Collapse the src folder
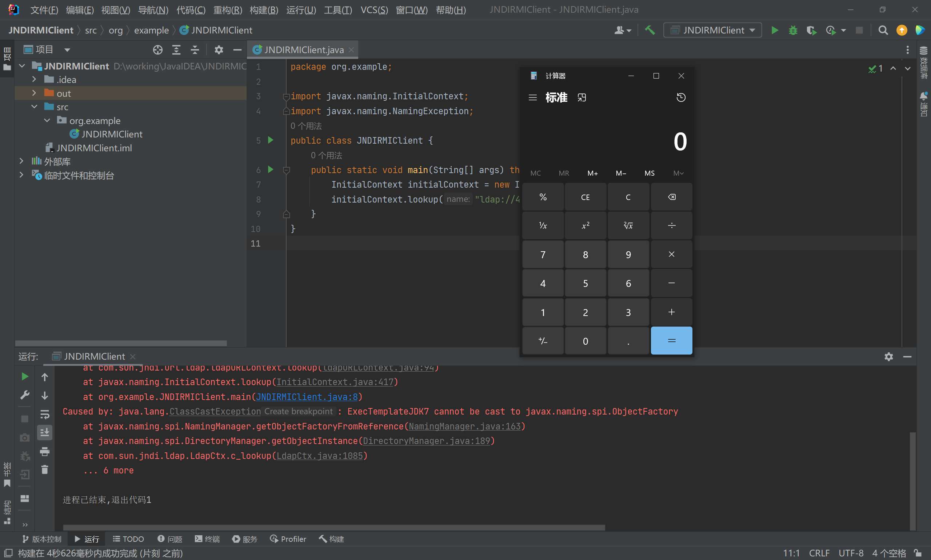931x560 pixels. tap(34, 107)
